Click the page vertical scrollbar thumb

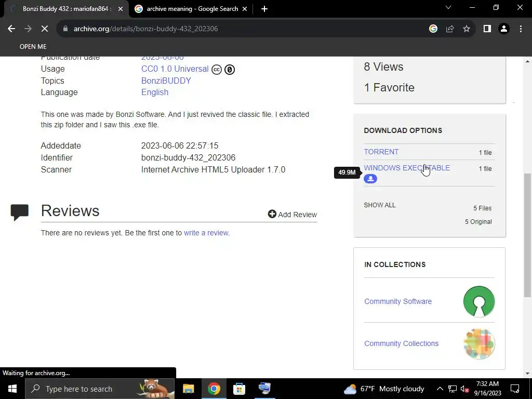pos(528,235)
